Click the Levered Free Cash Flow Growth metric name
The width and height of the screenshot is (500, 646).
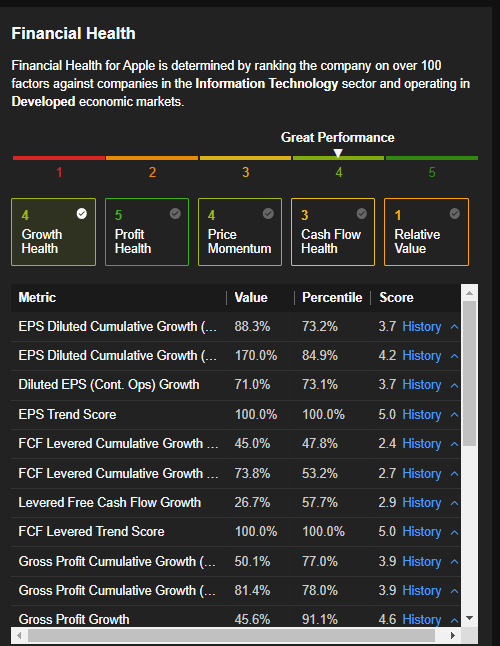(x=110, y=503)
